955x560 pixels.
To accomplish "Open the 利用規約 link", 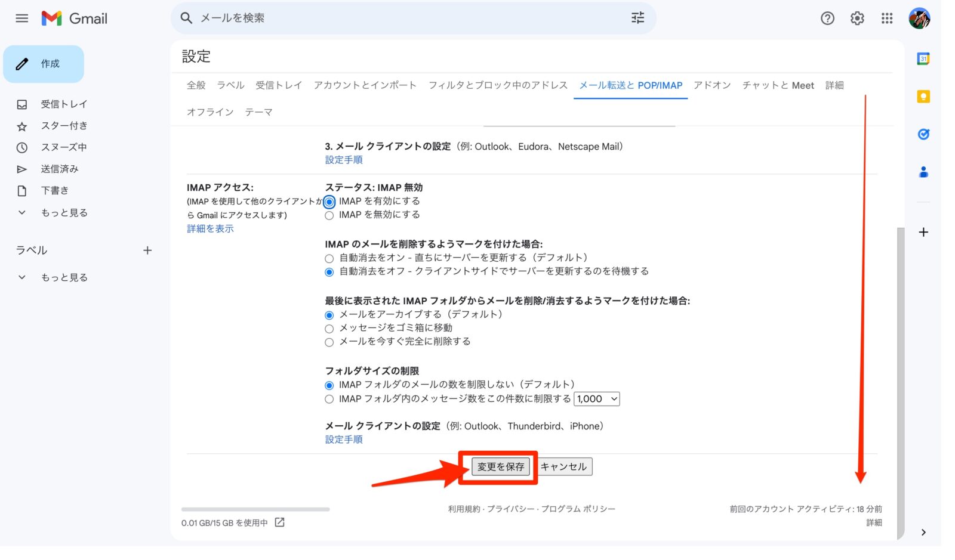I will coord(464,509).
